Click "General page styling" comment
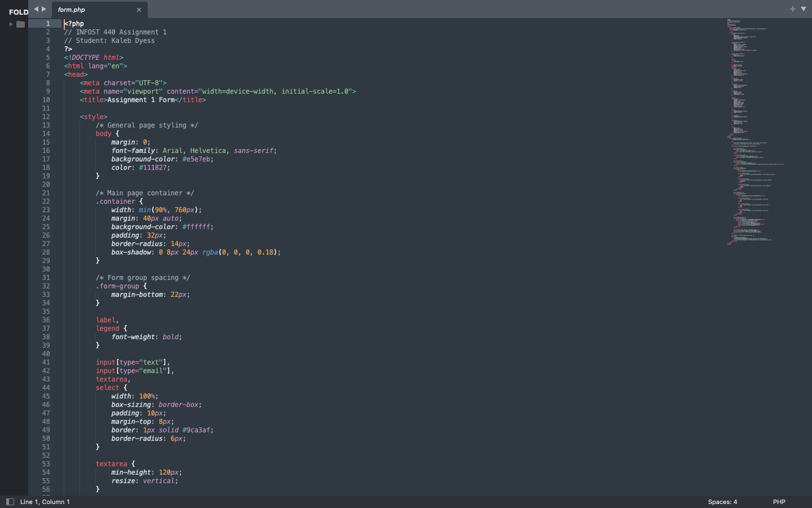Viewport: 812px width, 508px height. 147,125
